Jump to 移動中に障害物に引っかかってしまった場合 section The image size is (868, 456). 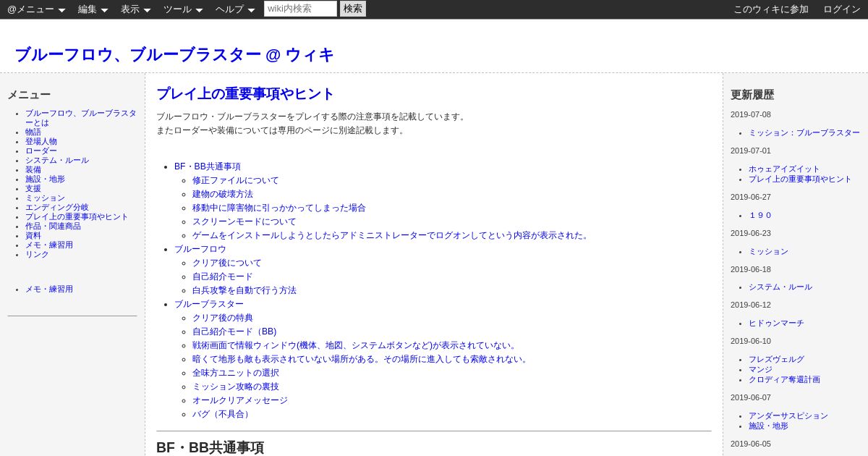pos(279,208)
